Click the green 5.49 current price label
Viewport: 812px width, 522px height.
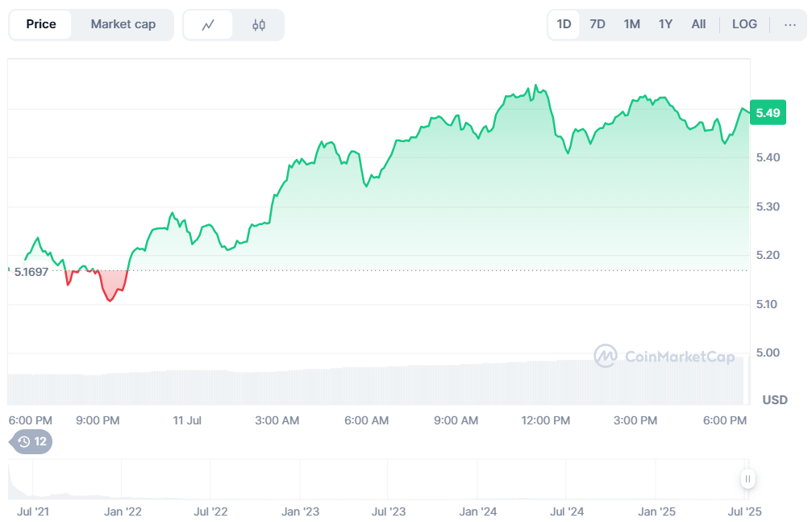click(766, 112)
